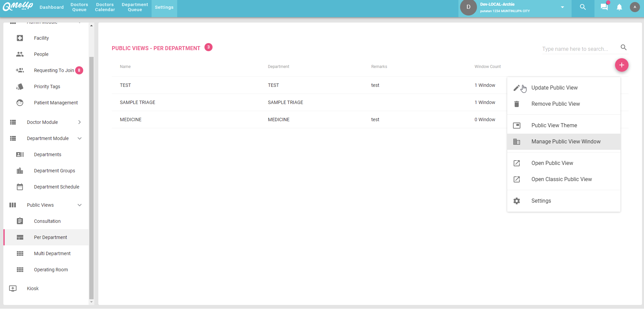Click the trash icon for Remove Public View
This screenshot has height=309, width=644.
click(517, 104)
